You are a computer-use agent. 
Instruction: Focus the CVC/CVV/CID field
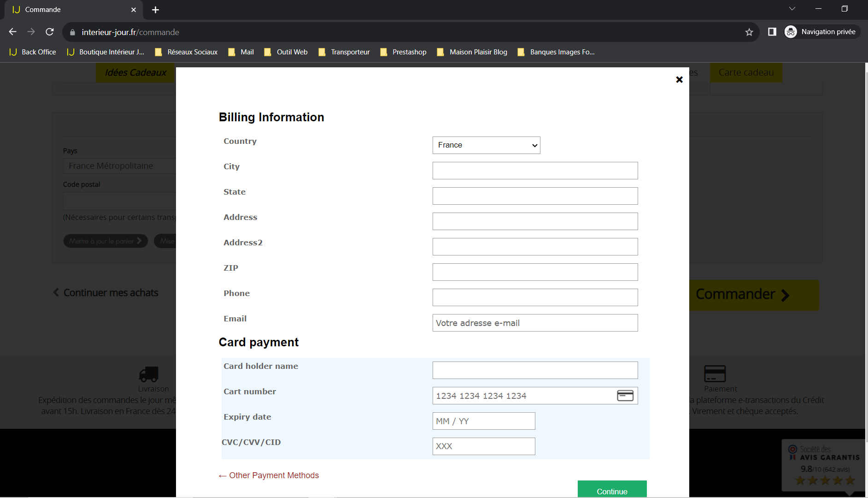(484, 446)
